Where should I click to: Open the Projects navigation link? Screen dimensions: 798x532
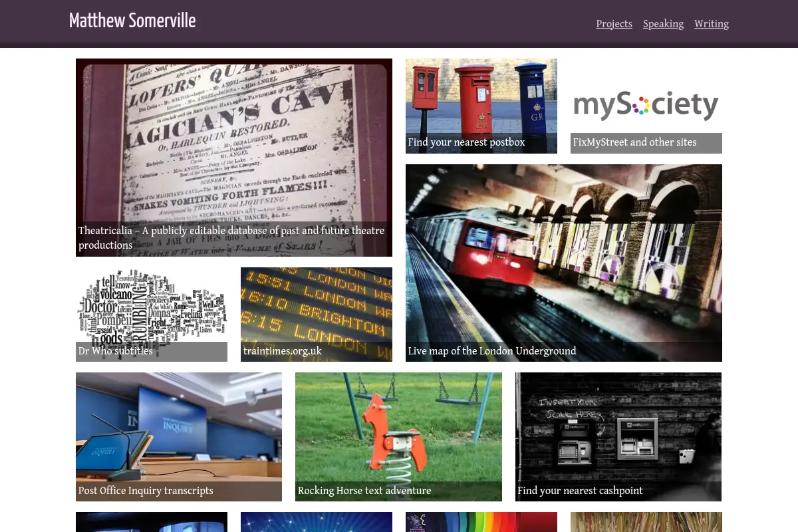(614, 24)
